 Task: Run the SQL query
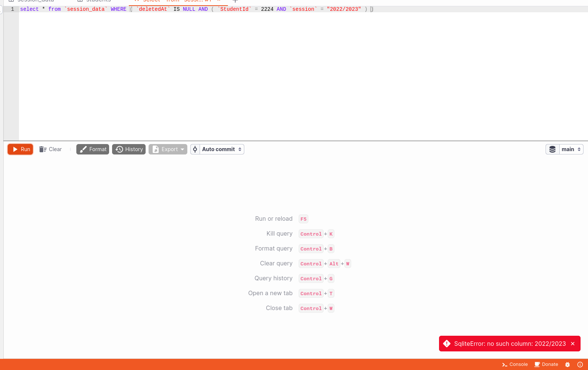click(x=20, y=149)
